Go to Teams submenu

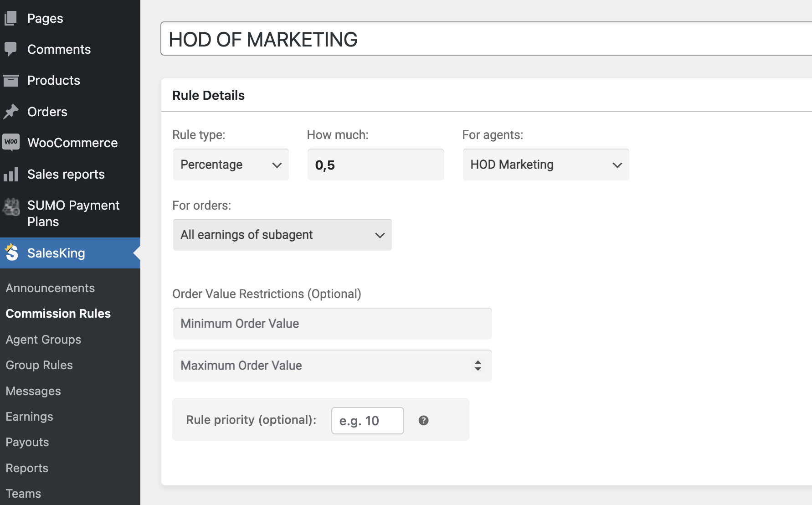[23, 494]
